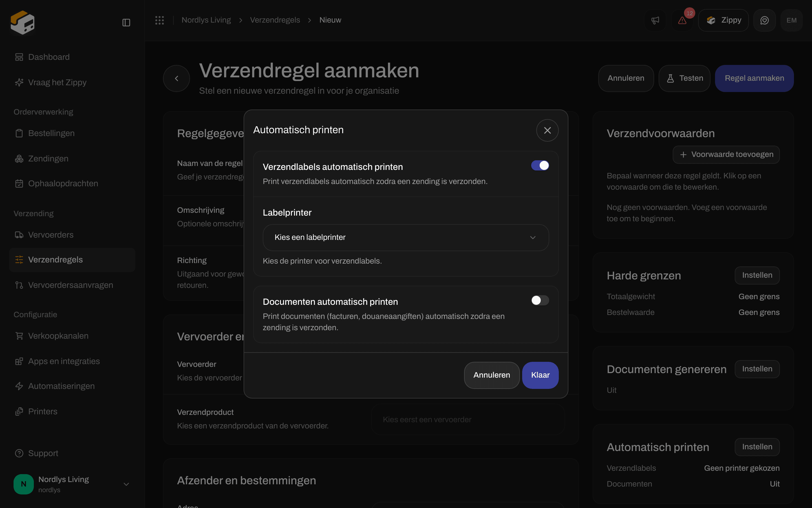This screenshot has height=508, width=812.
Task: Open Vraag het Zippy in the sidebar
Action: click(72, 82)
